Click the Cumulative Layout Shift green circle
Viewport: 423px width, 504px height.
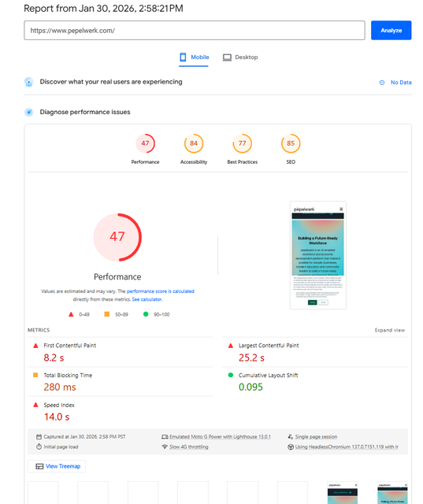click(x=231, y=375)
